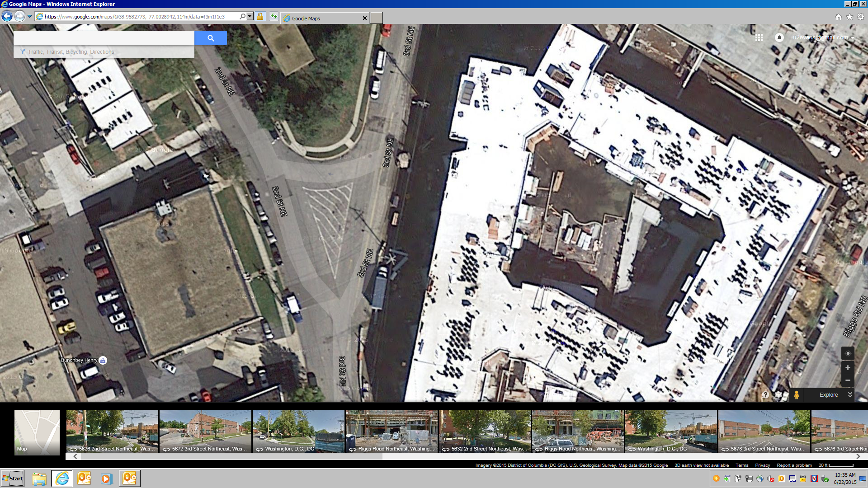Click Traffic, Transit, Bicycling, Directions

71,52
